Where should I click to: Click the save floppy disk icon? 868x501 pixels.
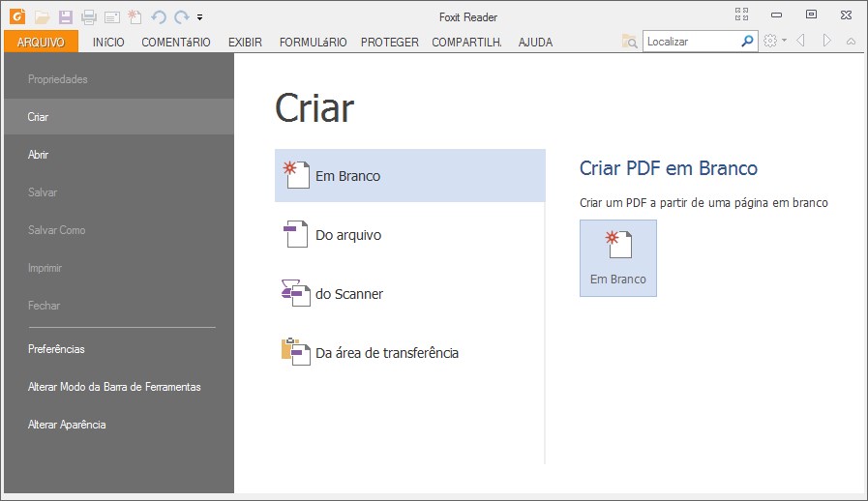[66, 17]
